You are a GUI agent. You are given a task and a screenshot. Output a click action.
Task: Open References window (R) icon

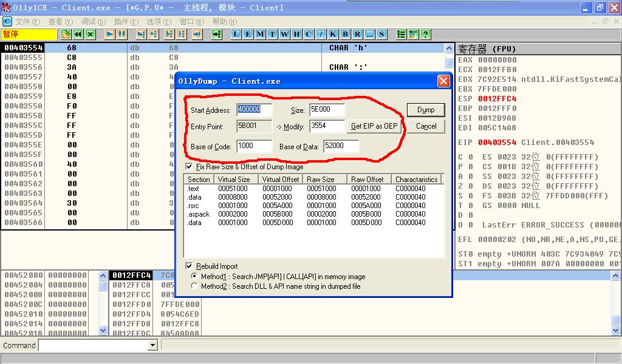[x=357, y=34]
